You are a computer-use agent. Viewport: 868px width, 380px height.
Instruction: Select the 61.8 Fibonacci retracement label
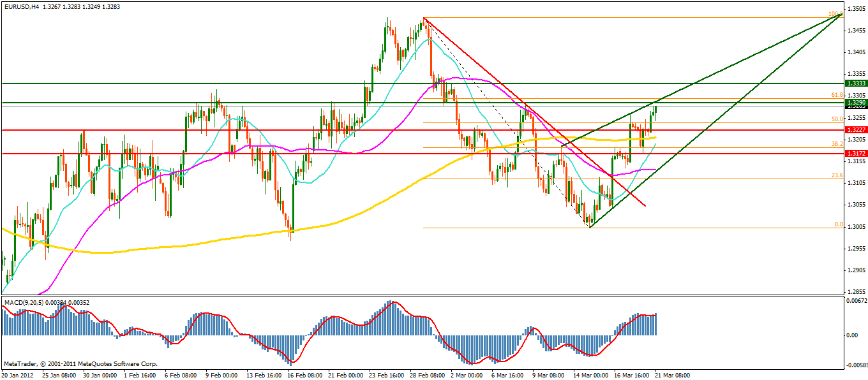pyautogui.click(x=837, y=95)
